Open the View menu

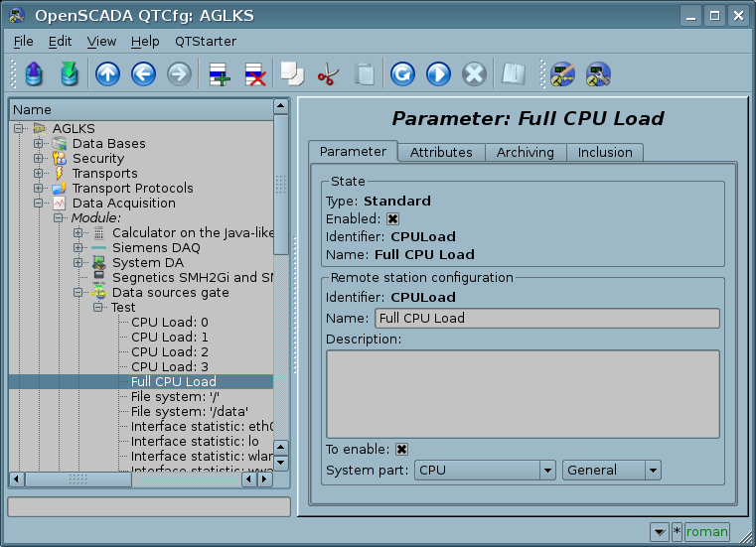pyautogui.click(x=101, y=42)
